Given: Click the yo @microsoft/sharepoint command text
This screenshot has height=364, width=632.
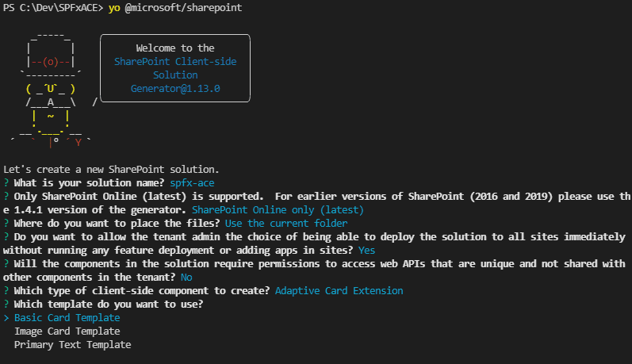Looking at the screenshot, I should coord(175,8).
